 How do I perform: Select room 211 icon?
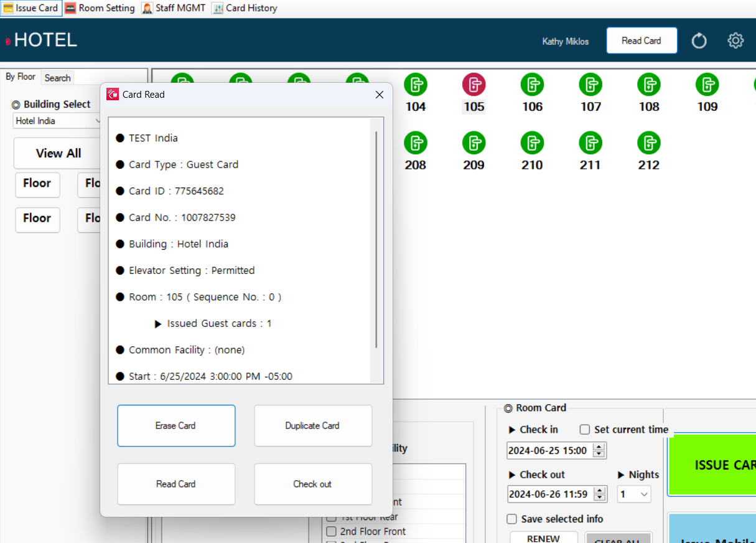coord(590,143)
